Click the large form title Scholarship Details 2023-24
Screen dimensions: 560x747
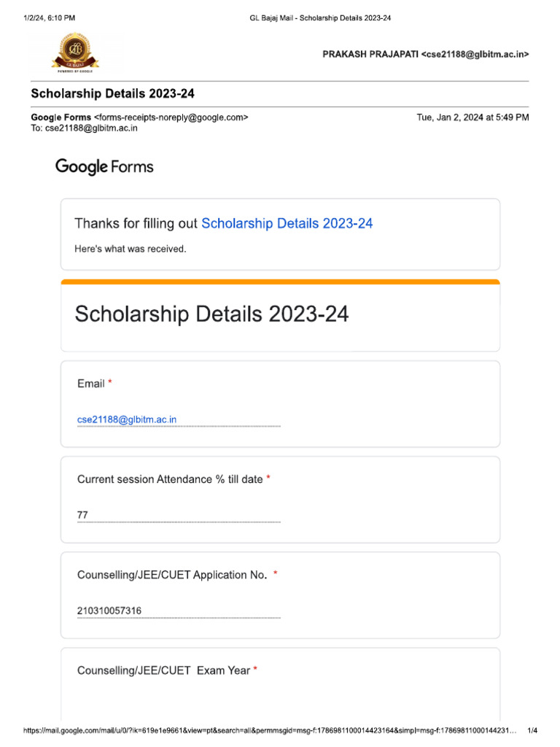coord(211,314)
